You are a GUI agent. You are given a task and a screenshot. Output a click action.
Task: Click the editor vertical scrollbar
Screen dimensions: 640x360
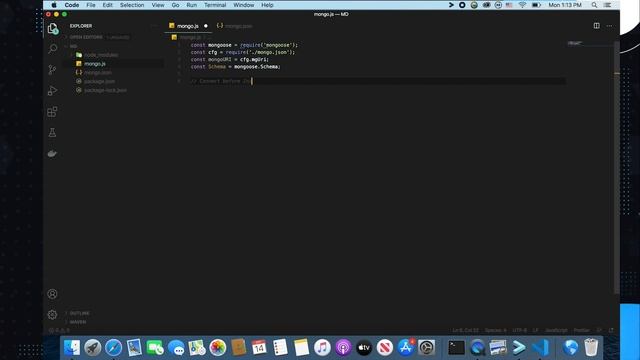pos(617,167)
